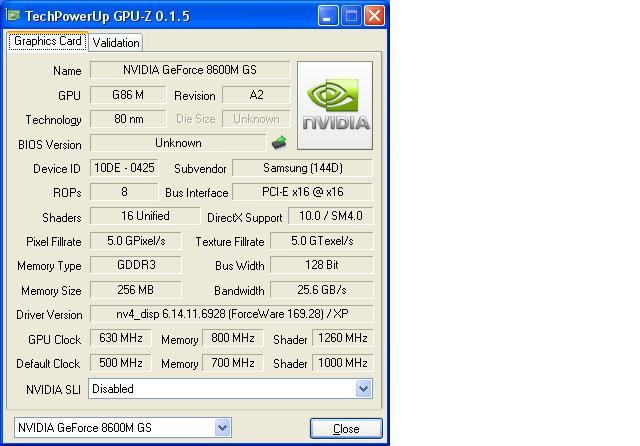This screenshot has height=446, width=640.
Task: Click the Pixel Fillrate value 5.0 GPixel/s
Action: pos(136,241)
